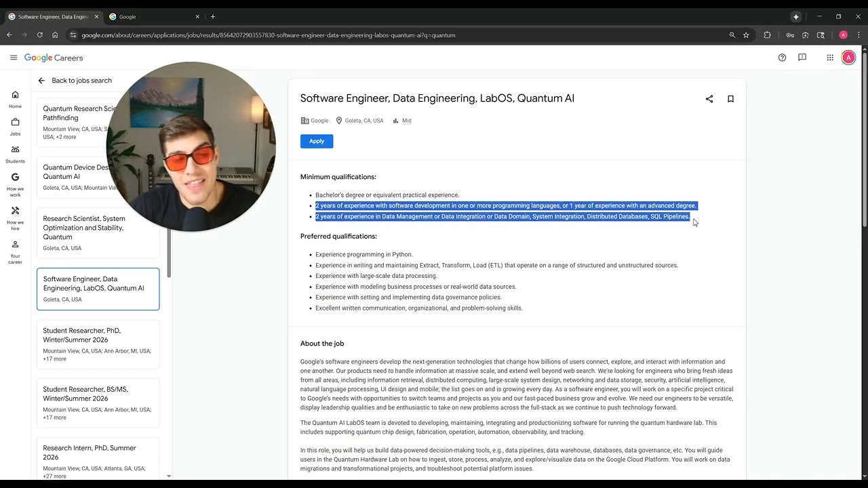Open Jobs section in left sidebar
868x488 pixels.
15,127
